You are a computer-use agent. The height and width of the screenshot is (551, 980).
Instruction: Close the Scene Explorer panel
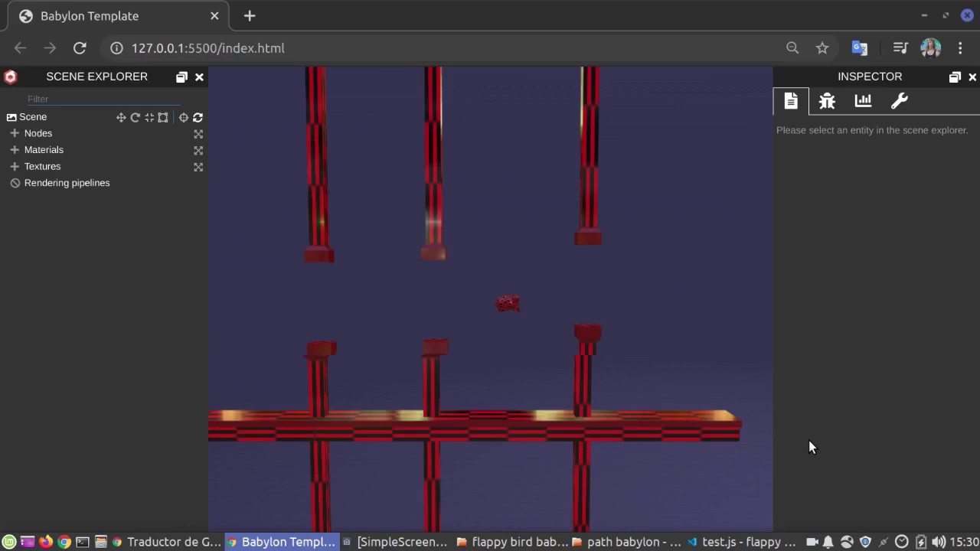(199, 77)
